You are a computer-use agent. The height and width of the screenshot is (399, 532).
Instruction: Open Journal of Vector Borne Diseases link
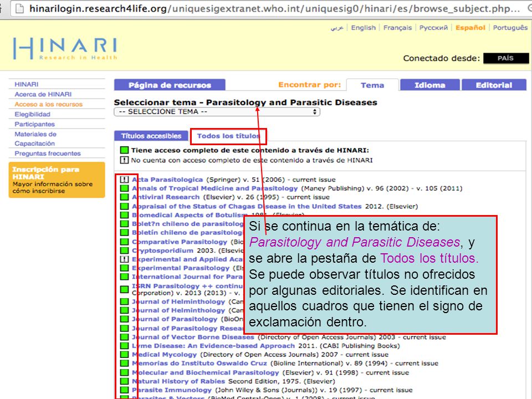point(193,337)
